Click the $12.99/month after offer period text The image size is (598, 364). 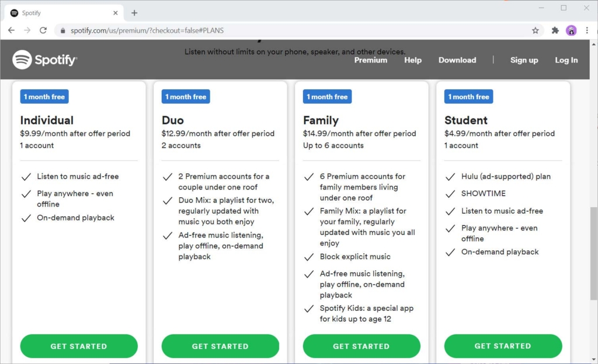point(218,134)
